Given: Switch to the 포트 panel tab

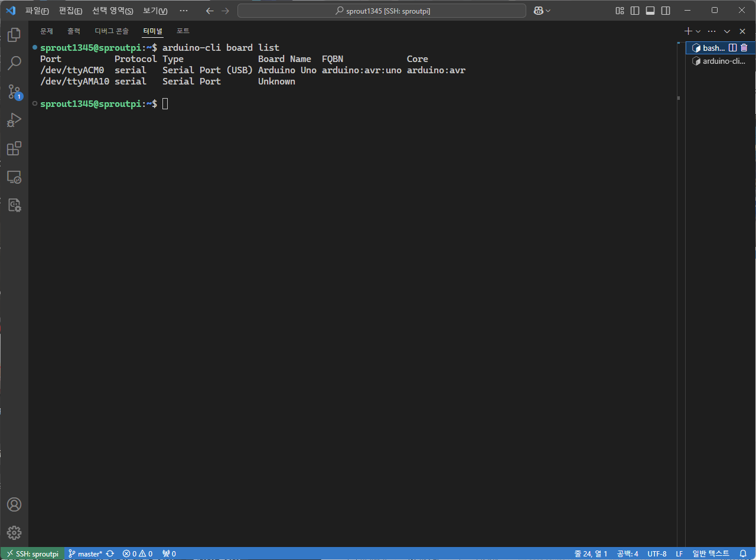Looking at the screenshot, I should [183, 31].
